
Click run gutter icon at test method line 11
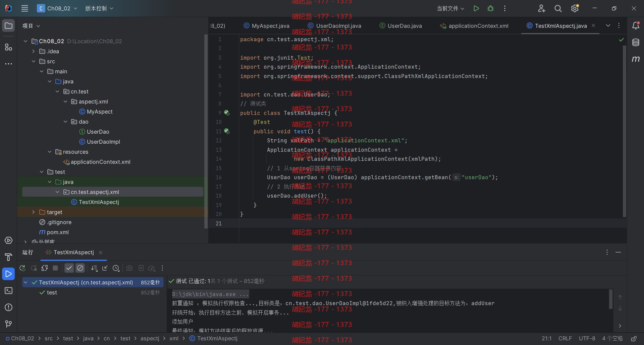tap(227, 131)
